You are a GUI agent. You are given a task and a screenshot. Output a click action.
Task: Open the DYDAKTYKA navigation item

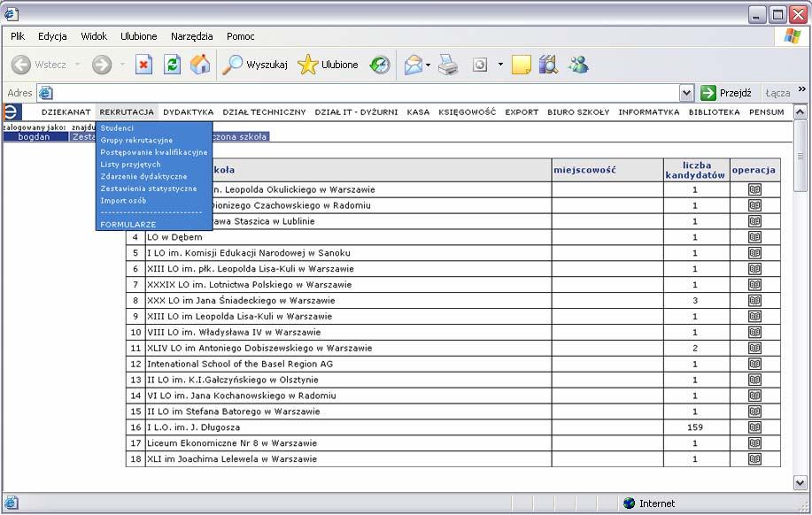(188, 111)
